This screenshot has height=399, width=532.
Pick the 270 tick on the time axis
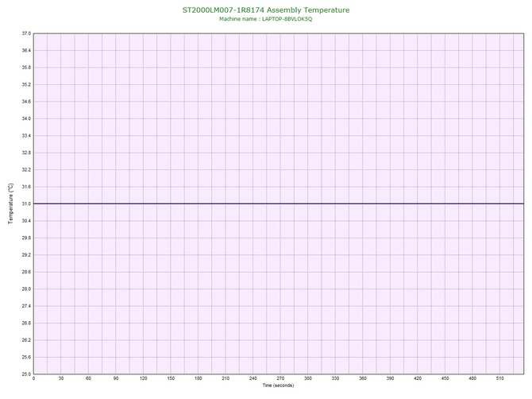point(280,379)
